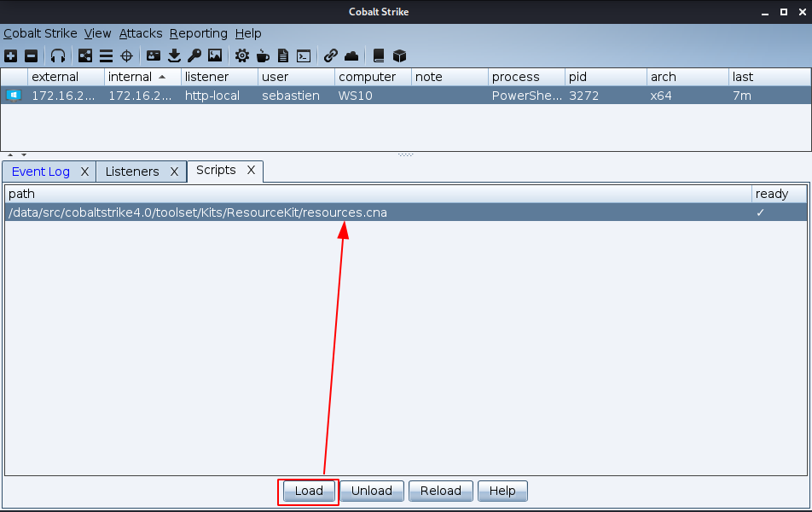Click the chain link icon in toolbar
This screenshot has width=812, height=512.
[x=331, y=56]
